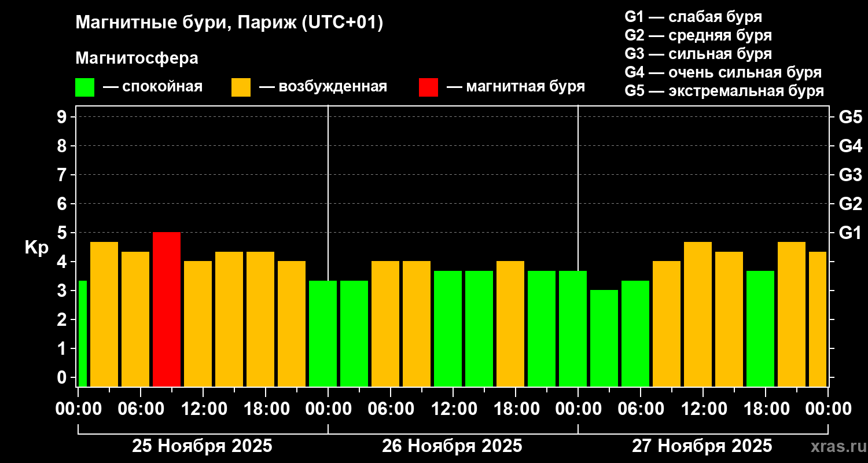This screenshot has width=868, height=463.
Task: Click the red magnetic storm legend swatch
Action: [428, 87]
